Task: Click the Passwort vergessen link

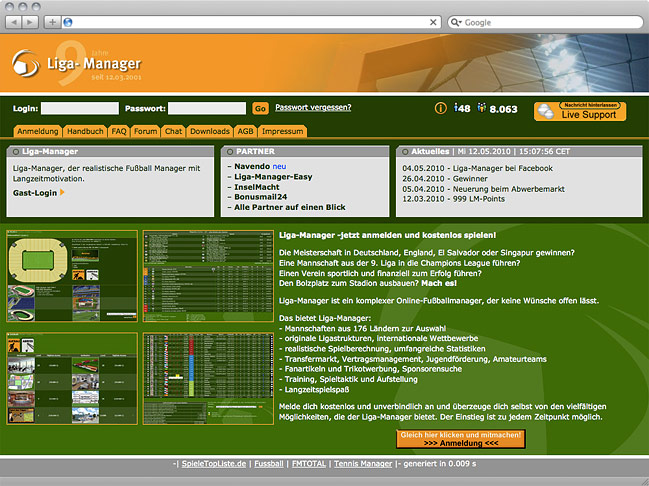Action: pos(313,107)
